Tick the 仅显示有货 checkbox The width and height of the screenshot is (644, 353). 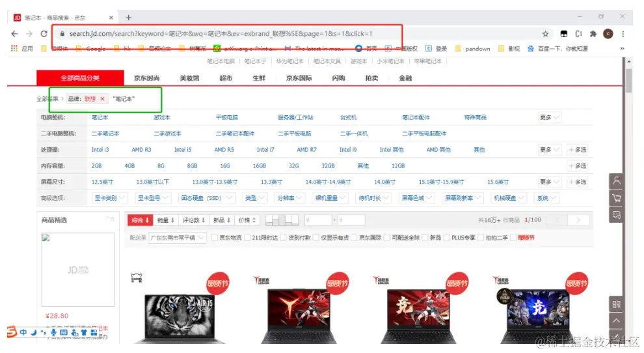pos(316,238)
